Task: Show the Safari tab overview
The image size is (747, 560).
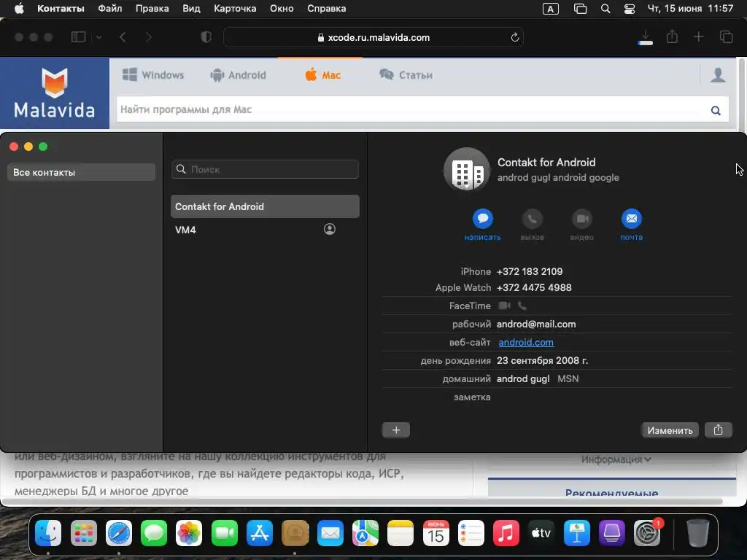Action: pyautogui.click(x=726, y=37)
